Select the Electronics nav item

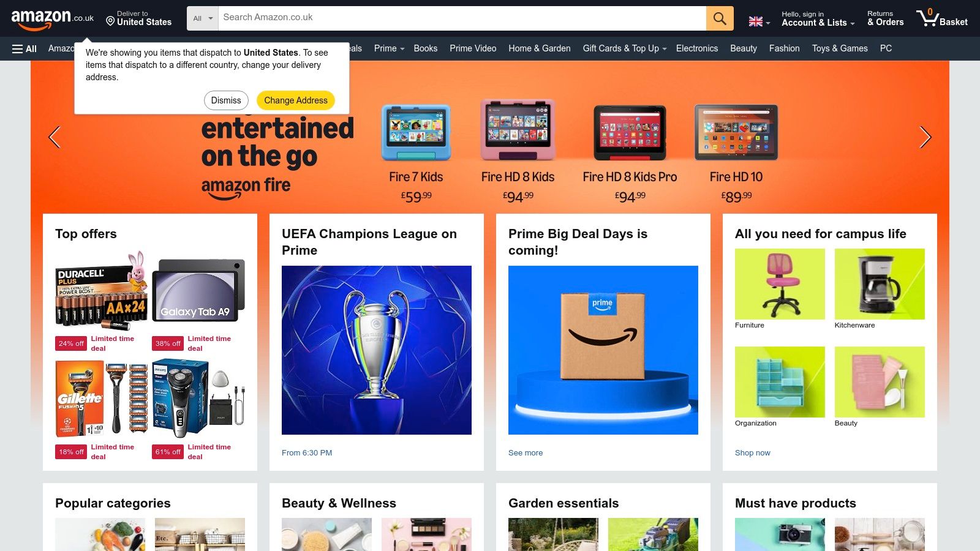pos(697,48)
